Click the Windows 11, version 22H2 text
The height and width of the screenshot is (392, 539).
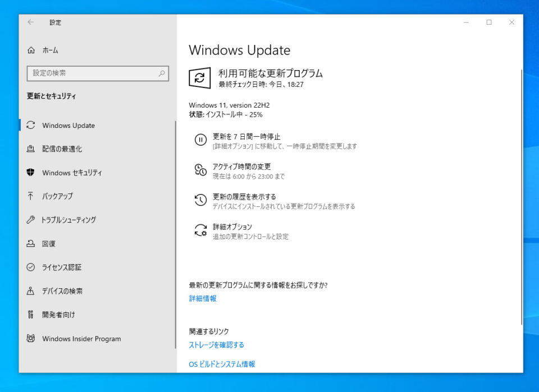tap(229, 105)
